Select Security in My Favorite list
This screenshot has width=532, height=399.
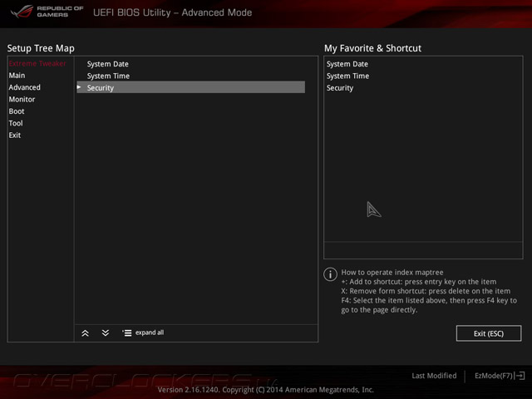coord(340,88)
